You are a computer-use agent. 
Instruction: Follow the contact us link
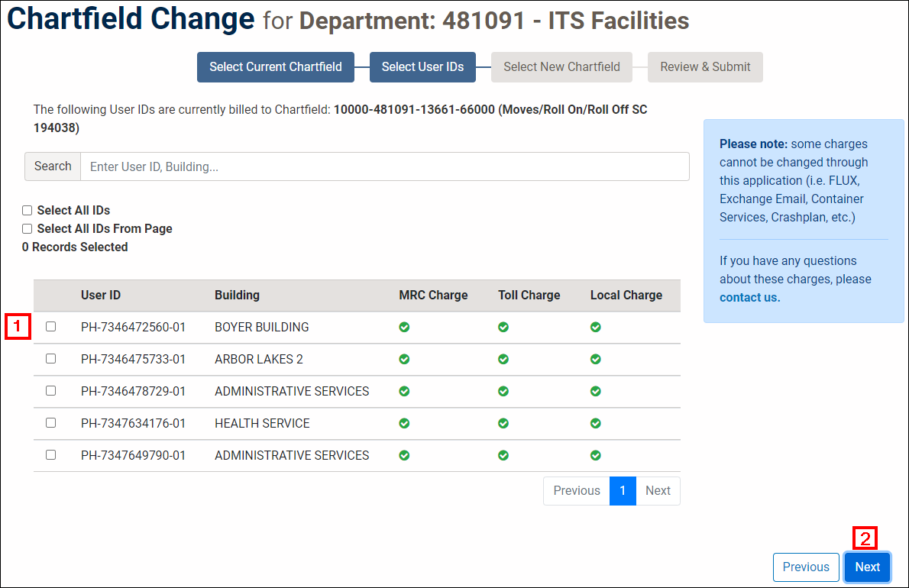tap(749, 298)
